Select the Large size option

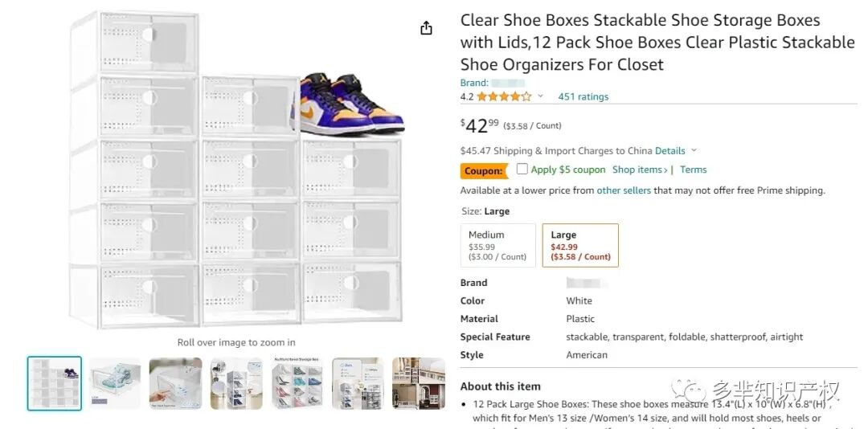tap(580, 245)
